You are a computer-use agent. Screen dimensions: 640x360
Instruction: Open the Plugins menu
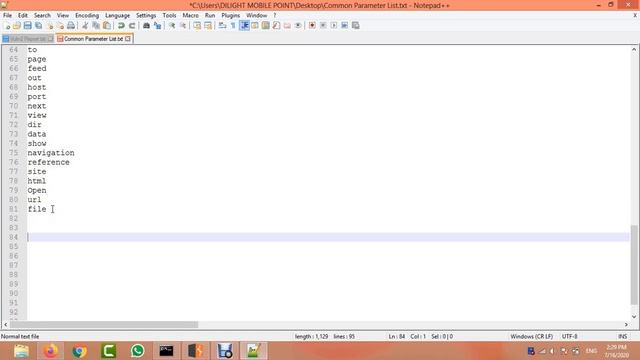click(x=231, y=16)
